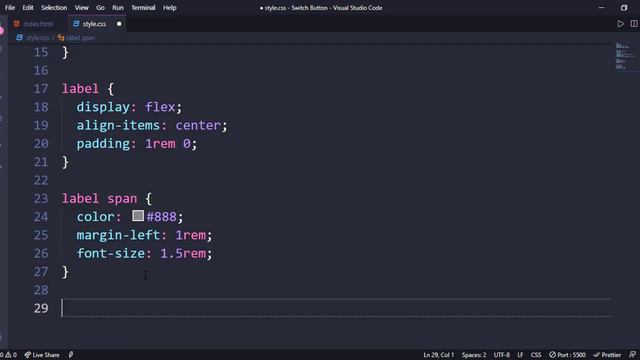Open the Run menu
This screenshot has width=640, height=360.
tap(118, 8)
